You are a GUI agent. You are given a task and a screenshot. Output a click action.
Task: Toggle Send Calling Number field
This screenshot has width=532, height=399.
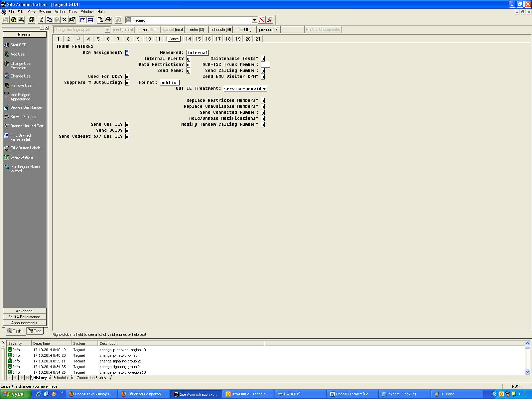(263, 70)
